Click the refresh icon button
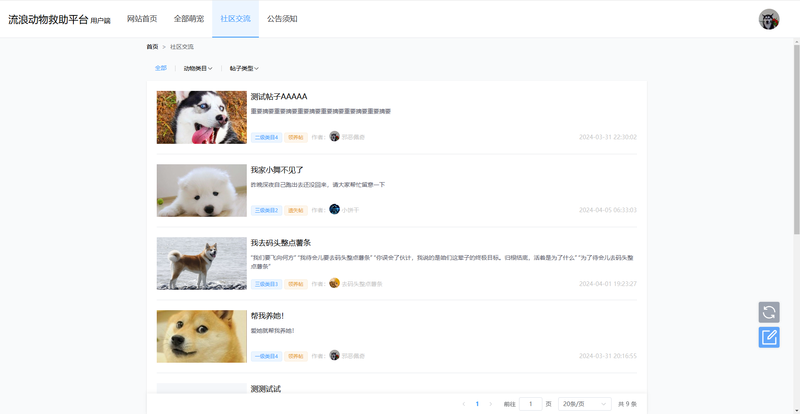The width and height of the screenshot is (800, 414). point(769,312)
